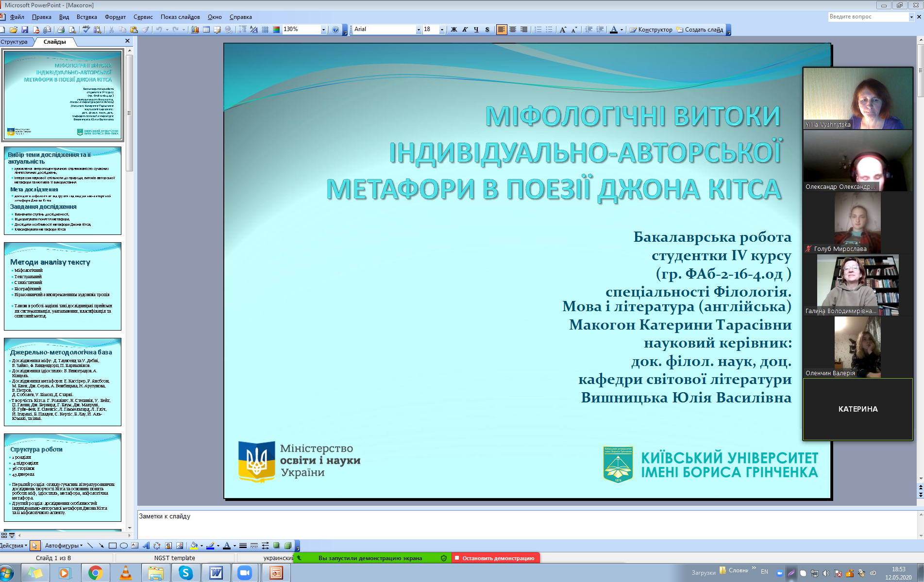Run the spelling check tool
The image size is (924, 582).
pos(86,30)
